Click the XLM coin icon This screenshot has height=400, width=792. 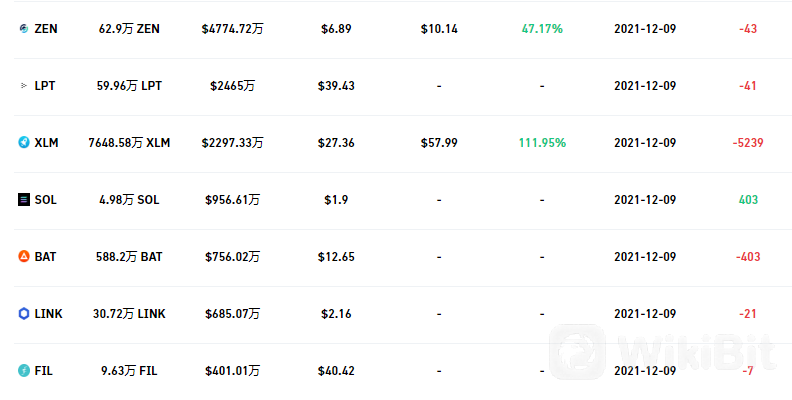tap(24, 142)
